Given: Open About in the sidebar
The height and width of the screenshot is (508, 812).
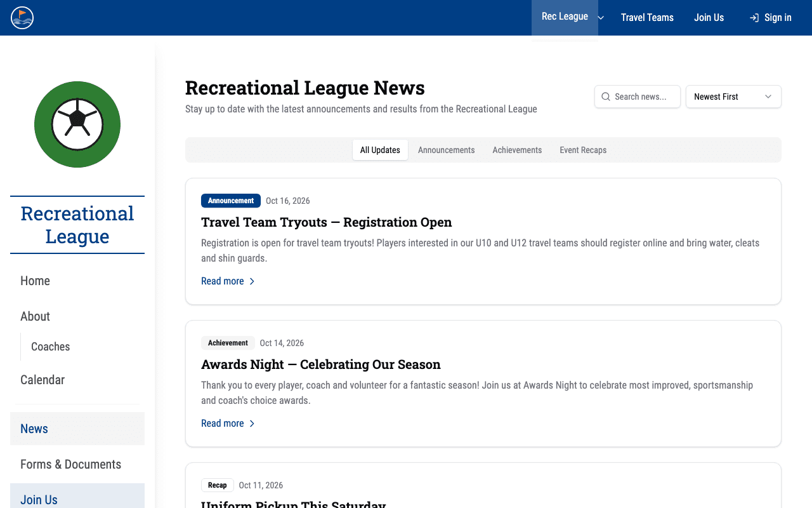Looking at the screenshot, I should (77, 316).
